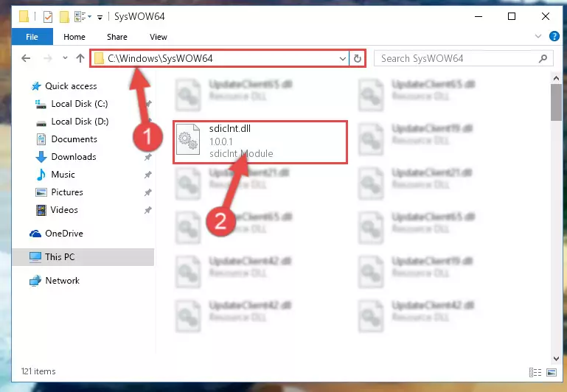Click the scrollbar up arrow
The width and height of the screenshot is (567, 392).
click(x=556, y=78)
